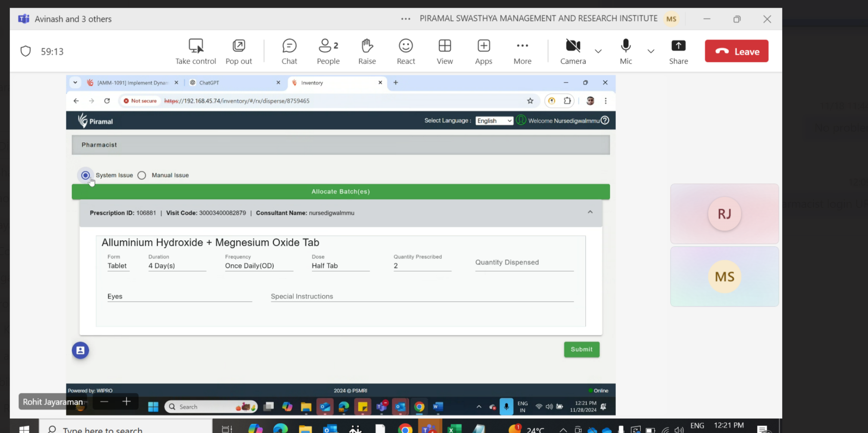Expand the Mic options dropdown arrow
The image size is (868, 433).
click(x=651, y=51)
